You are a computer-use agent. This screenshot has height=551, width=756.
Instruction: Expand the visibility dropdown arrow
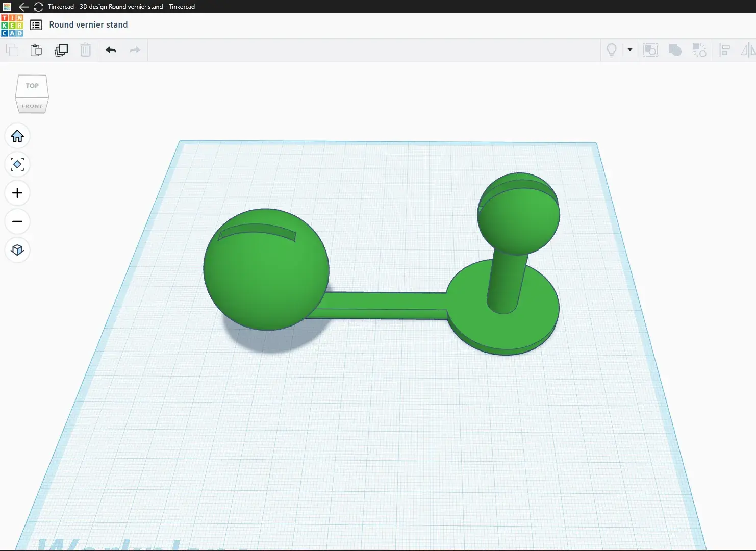[x=630, y=50]
